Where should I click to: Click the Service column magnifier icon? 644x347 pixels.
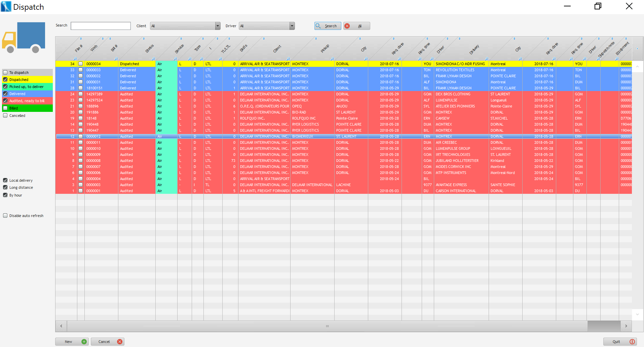click(x=176, y=59)
